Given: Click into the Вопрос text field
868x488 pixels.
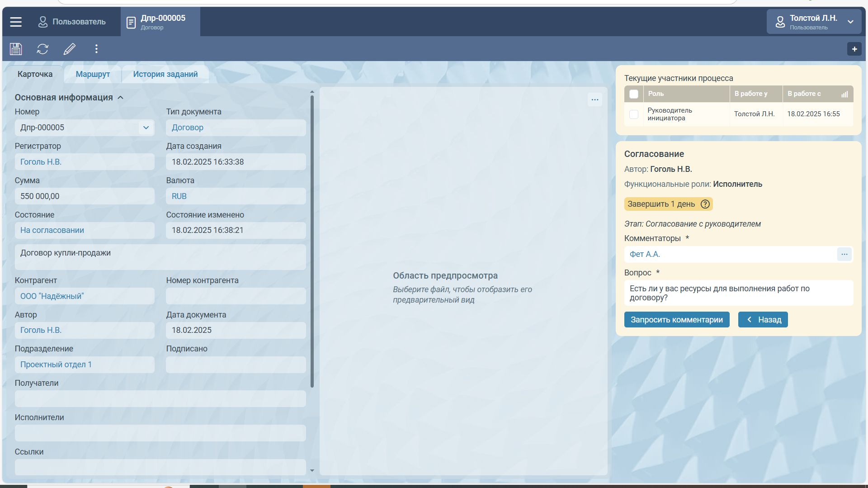Looking at the screenshot, I should [x=738, y=293].
